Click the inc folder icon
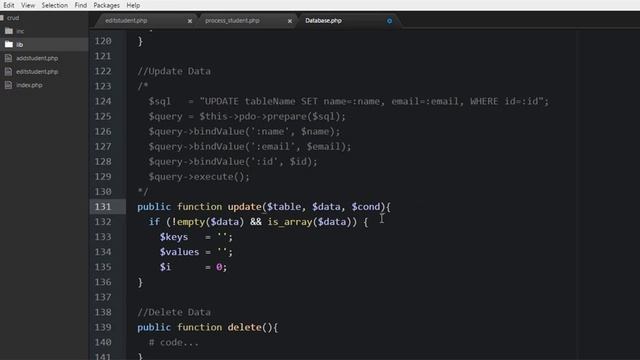 coord(9,31)
